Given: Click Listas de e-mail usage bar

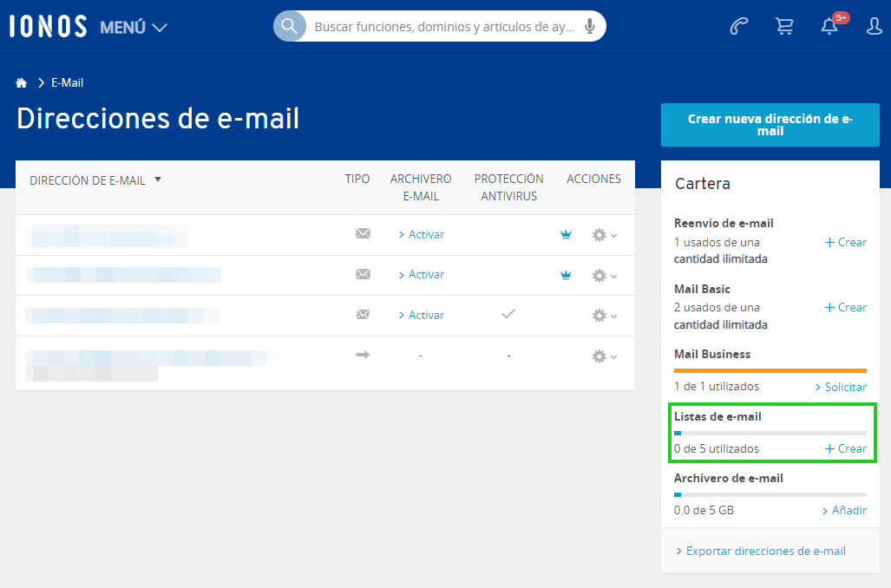Looking at the screenshot, I should point(770,433).
